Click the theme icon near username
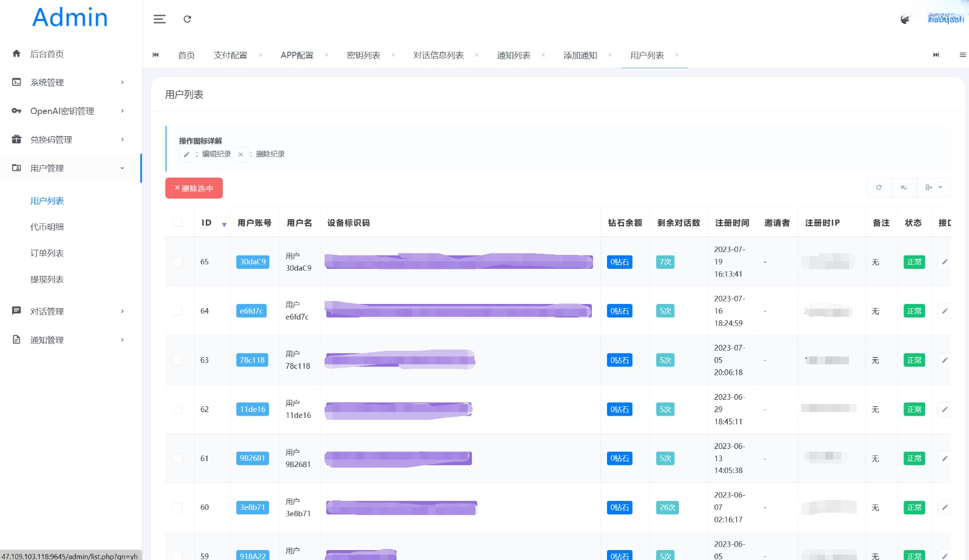 [x=905, y=19]
